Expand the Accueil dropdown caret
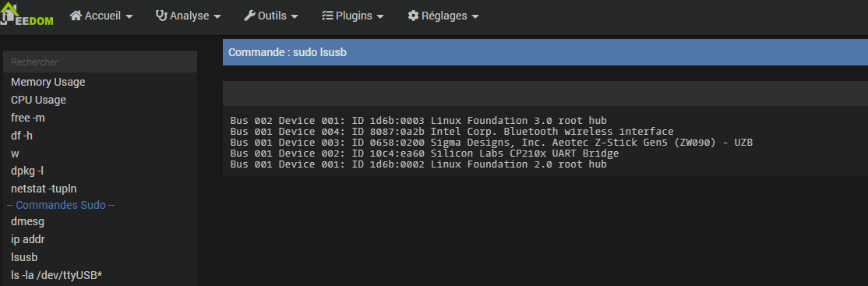This screenshot has height=286, width=868. (129, 16)
